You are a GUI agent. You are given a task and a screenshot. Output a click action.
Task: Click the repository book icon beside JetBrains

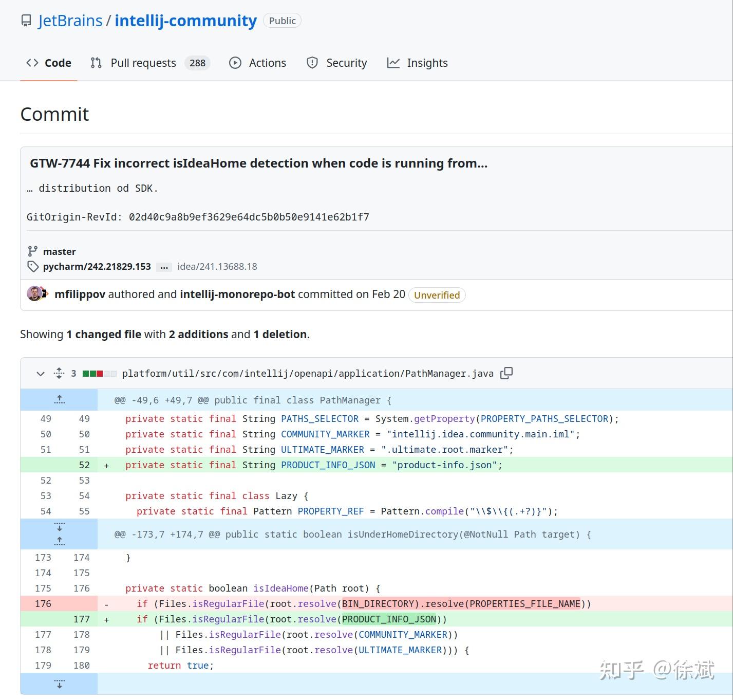26,21
